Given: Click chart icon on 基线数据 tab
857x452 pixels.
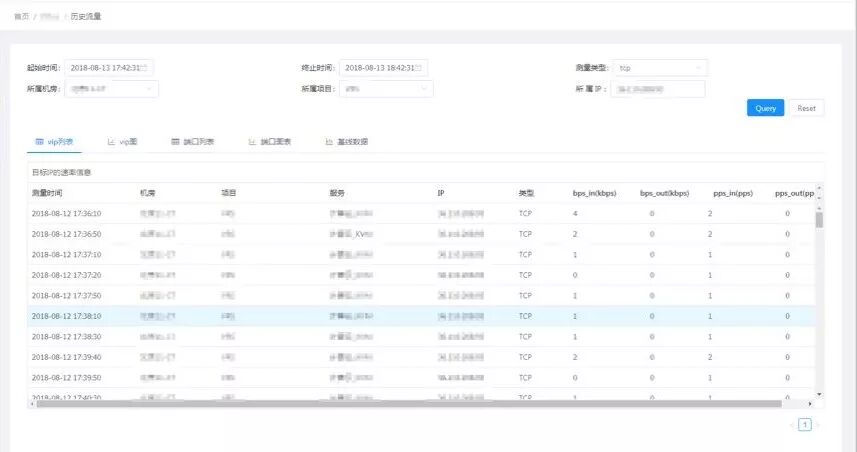Looking at the screenshot, I should click(329, 142).
